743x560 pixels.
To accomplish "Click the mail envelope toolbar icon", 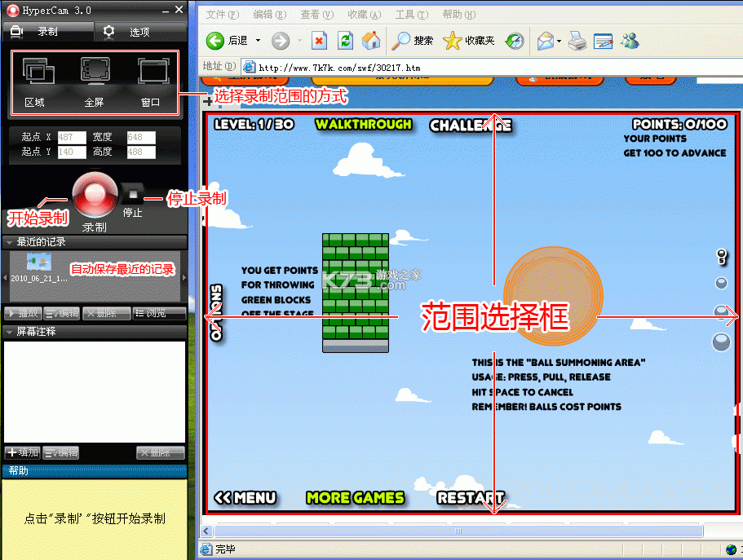I will pyautogui.click(x=546, y=41).
